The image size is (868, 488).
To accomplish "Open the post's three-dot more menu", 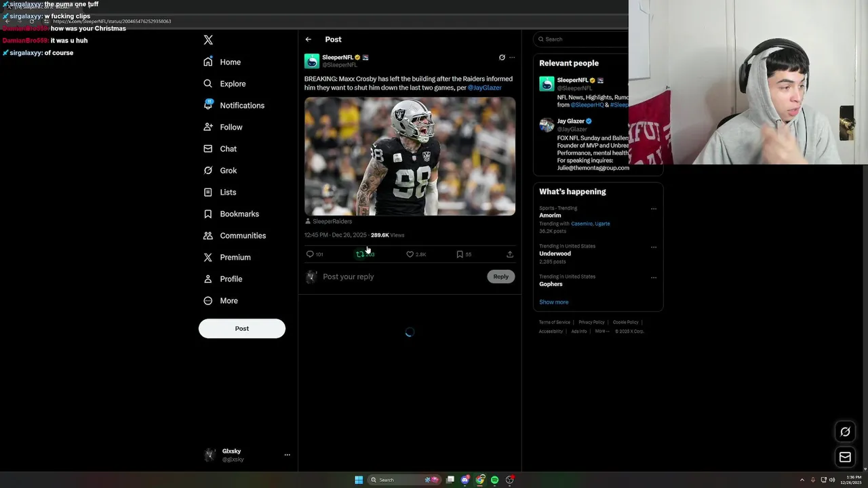I will (x=512, y=58).
